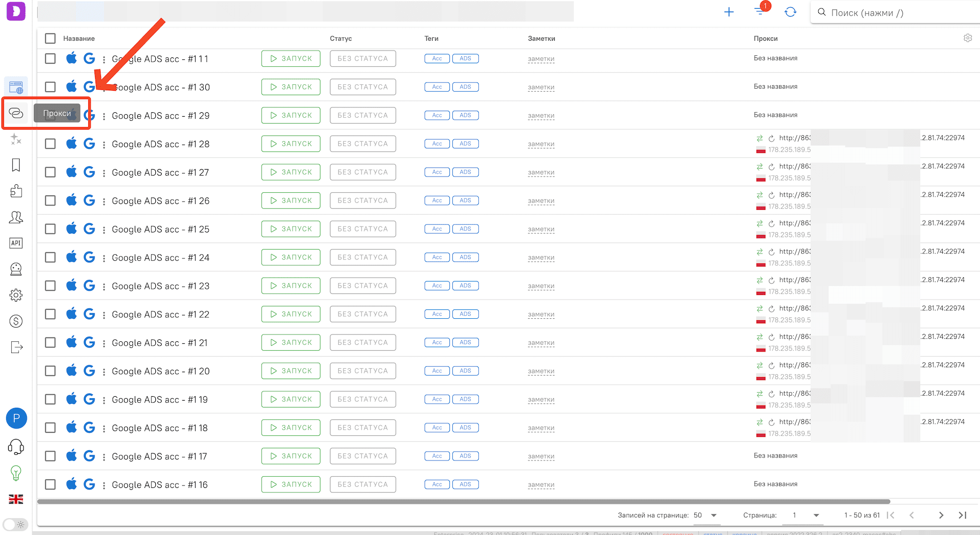
Task: Launch the Google ADS acc #1 17 profile
Action: 291,456
